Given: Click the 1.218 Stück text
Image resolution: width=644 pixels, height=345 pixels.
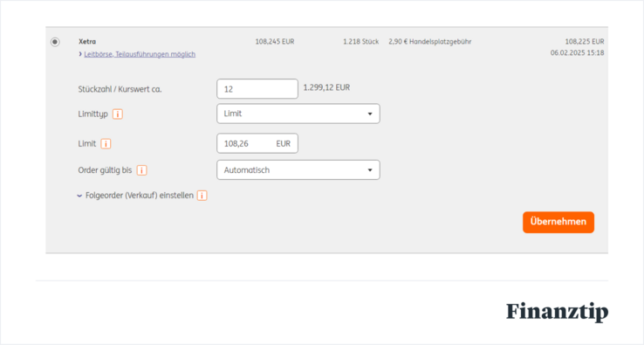Looking at the screenshot, I should coord(361,42).
